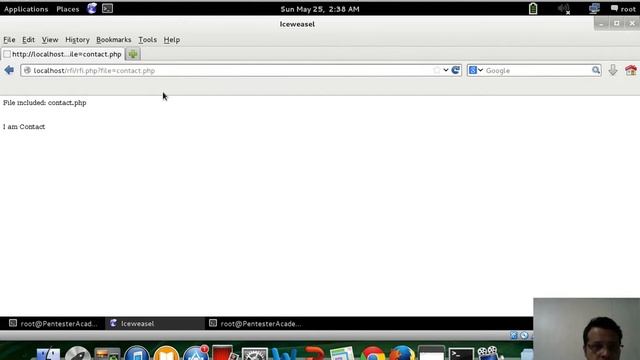Open the root user menu
Screen dimensions: 640x360
(623, 9)
